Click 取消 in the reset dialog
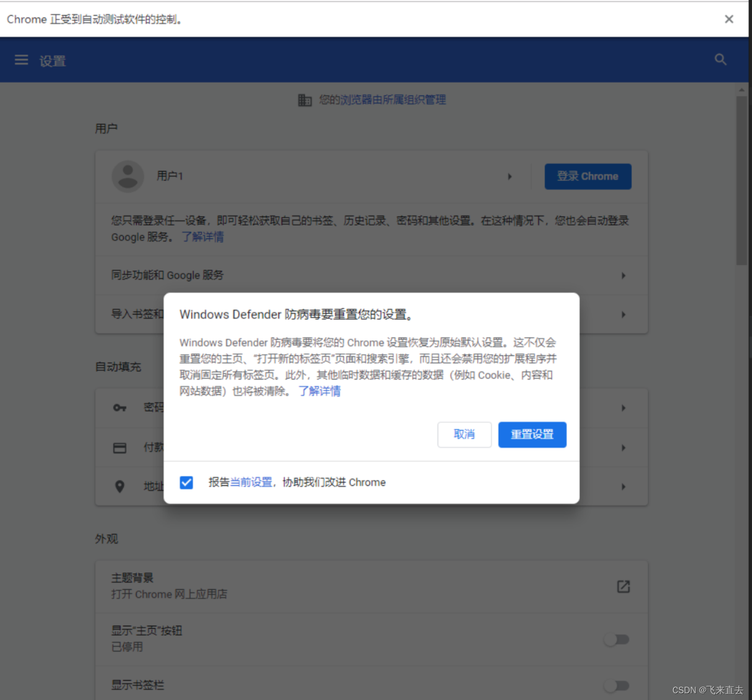The image size is (752, 700). tap(465, 434)
